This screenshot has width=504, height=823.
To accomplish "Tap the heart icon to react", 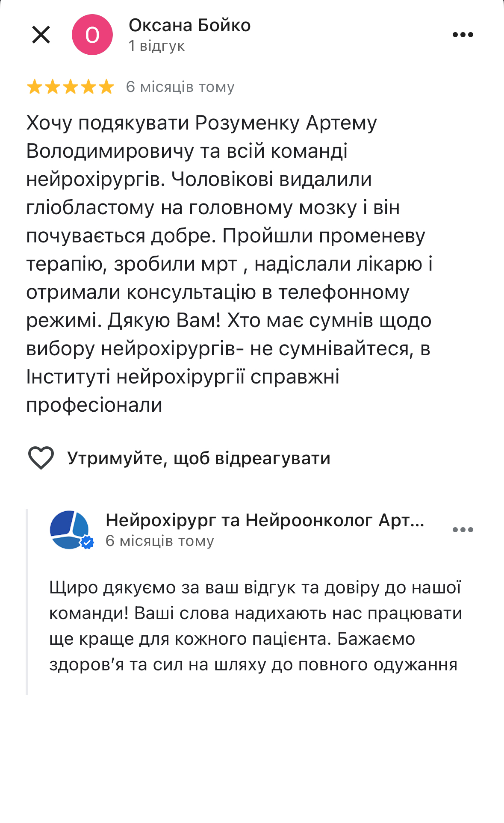I will pyautogui.click(x=41, y=458).
